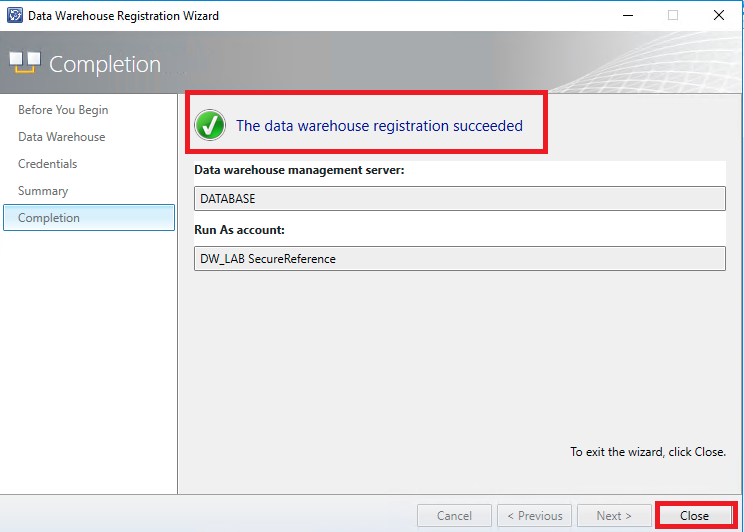This screenshot has height=532, width=744.
Task: Click the Completion header icon
Action: coord(25,64)
